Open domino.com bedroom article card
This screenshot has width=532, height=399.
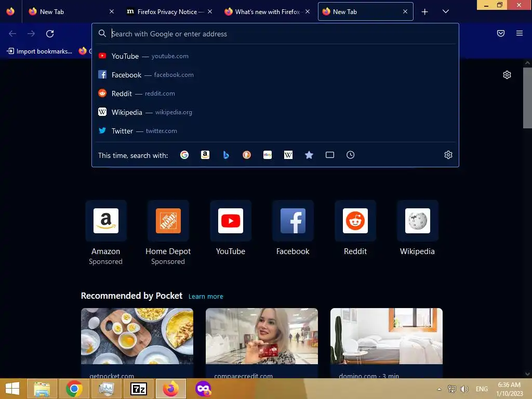[x=387, y=343]
